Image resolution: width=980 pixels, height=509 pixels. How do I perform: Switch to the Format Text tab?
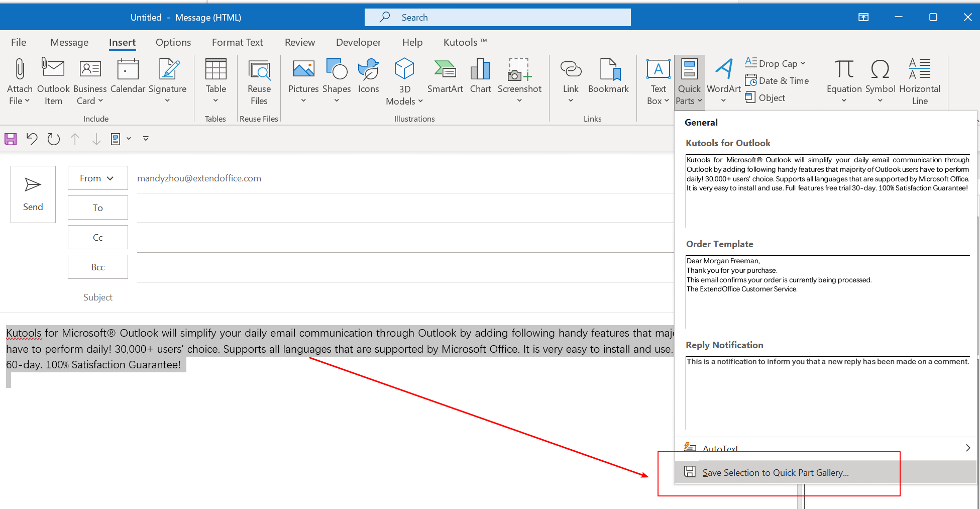click(237, 42)
